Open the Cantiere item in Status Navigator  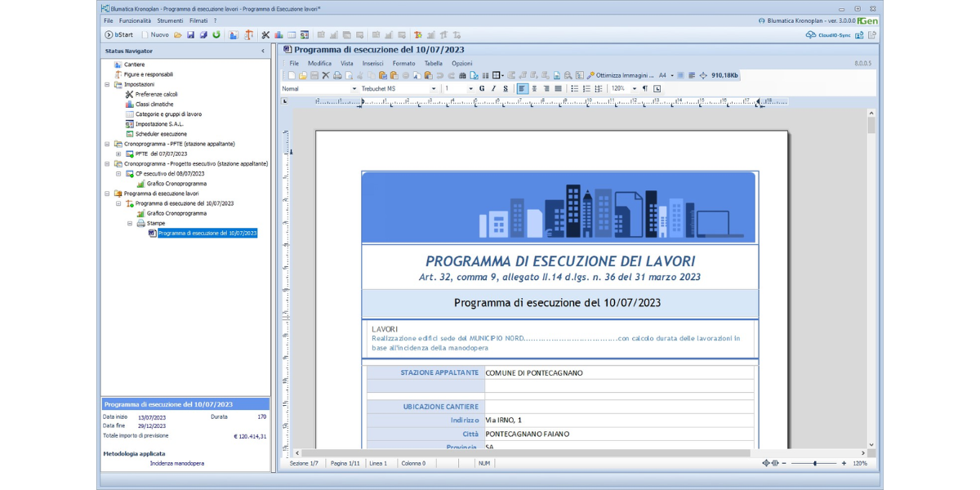[134, 65]
